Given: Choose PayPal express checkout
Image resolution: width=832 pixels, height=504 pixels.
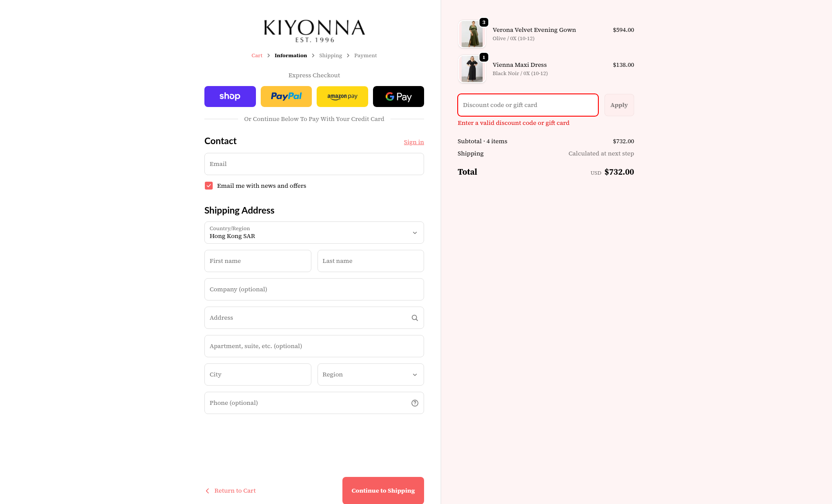Looking at the screenshot, I should (286, 97).
